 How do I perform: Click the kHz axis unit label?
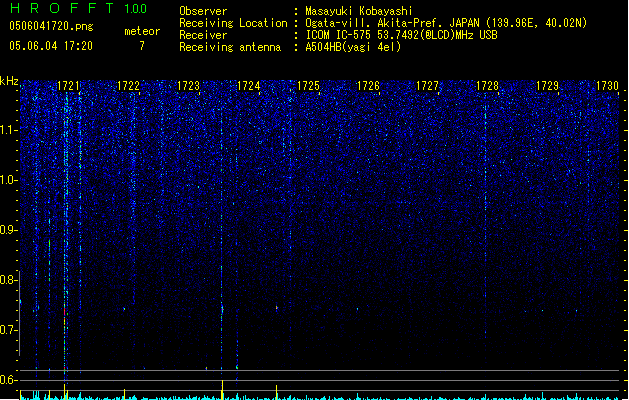(x=9, y=81)
